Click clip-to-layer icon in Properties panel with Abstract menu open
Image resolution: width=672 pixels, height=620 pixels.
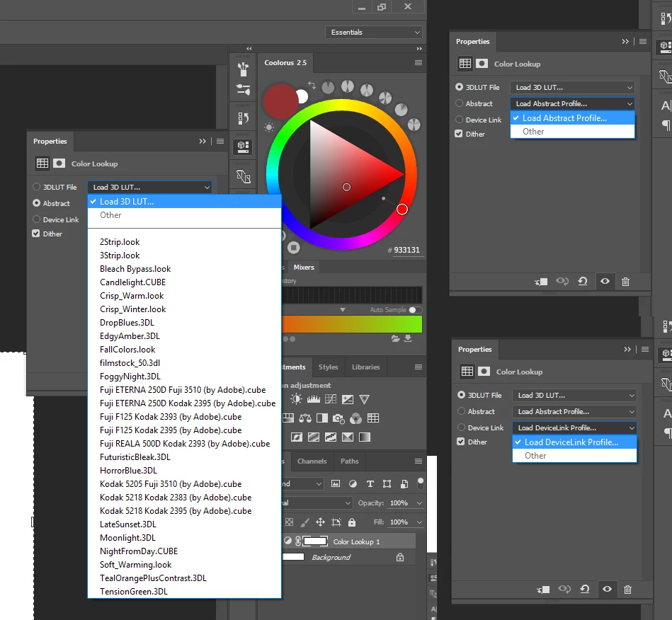(541, 282)
